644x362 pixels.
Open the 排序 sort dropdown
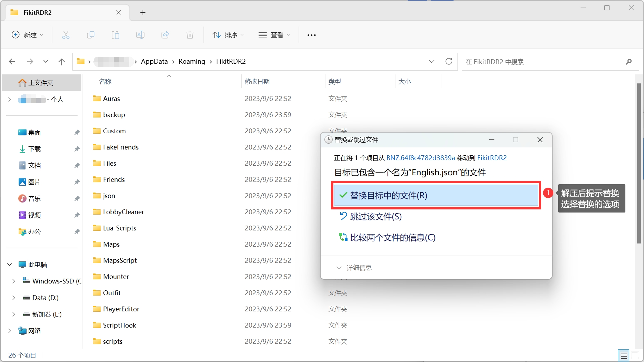228,35
